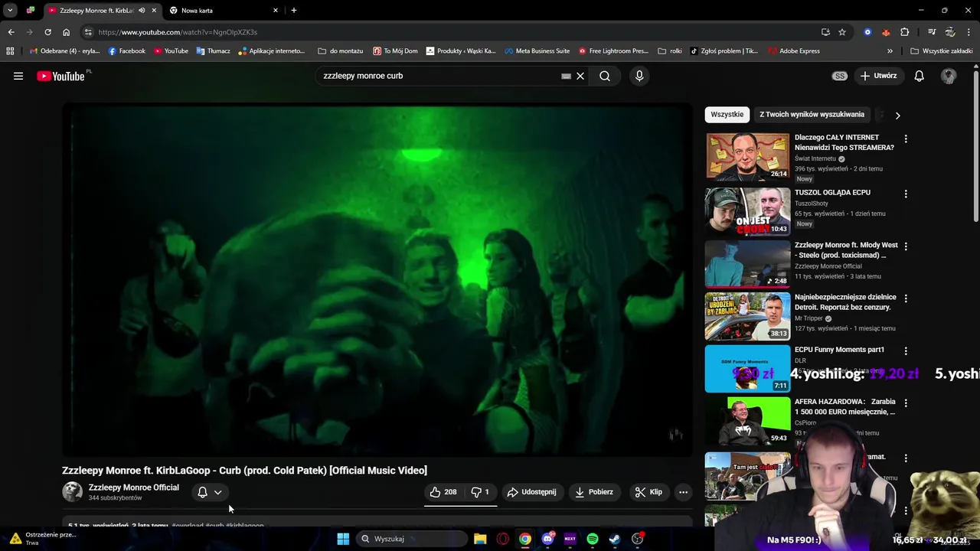This screenshot has width=980, height=551.
Task: Select Z Twoich wyników wyszukiwania chip
Action: tap(812, 114)
